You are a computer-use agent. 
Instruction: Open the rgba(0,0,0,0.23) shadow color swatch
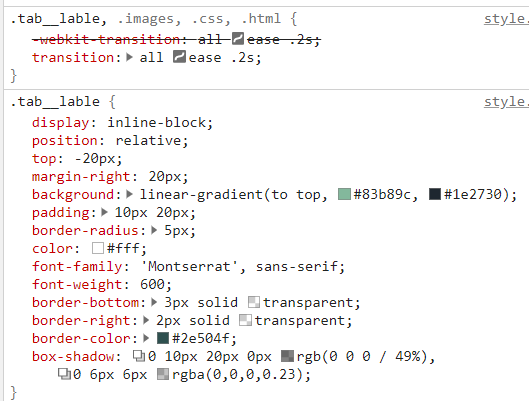tap(163, 374)
